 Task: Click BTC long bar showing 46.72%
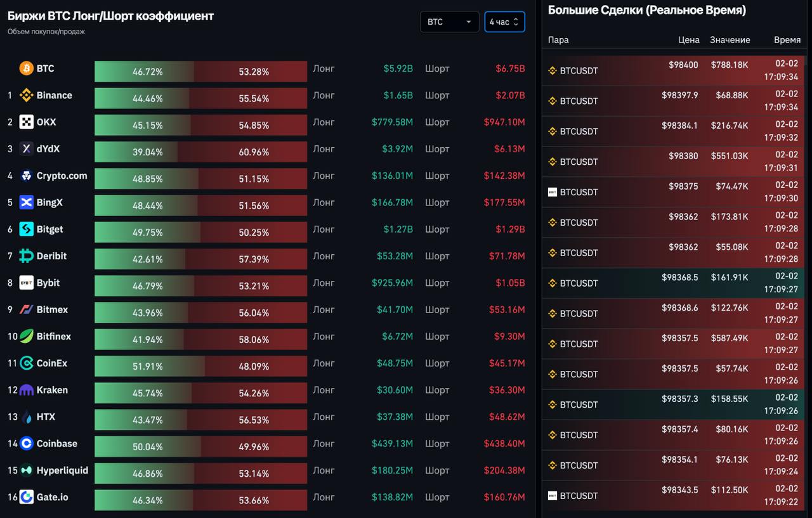click(144, 72)
